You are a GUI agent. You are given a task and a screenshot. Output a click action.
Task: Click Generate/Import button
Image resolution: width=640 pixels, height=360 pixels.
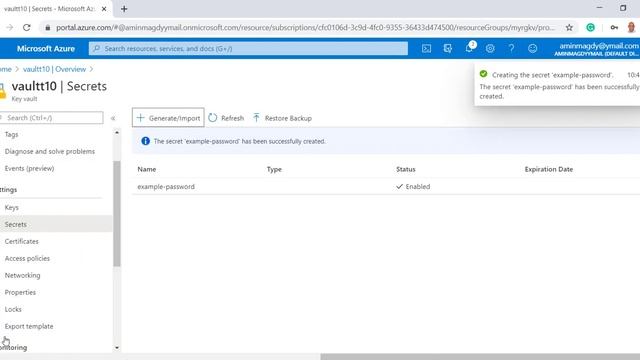168,118
